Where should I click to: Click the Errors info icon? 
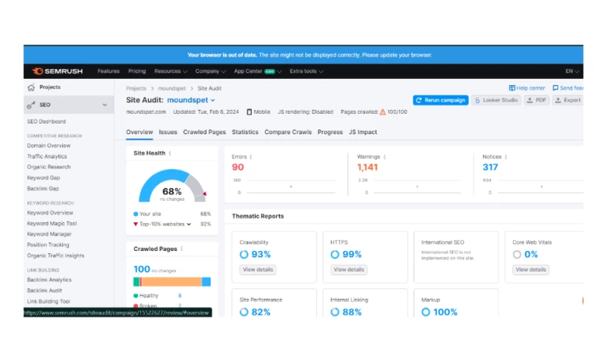pyautogui.click(x=251, y=157)
